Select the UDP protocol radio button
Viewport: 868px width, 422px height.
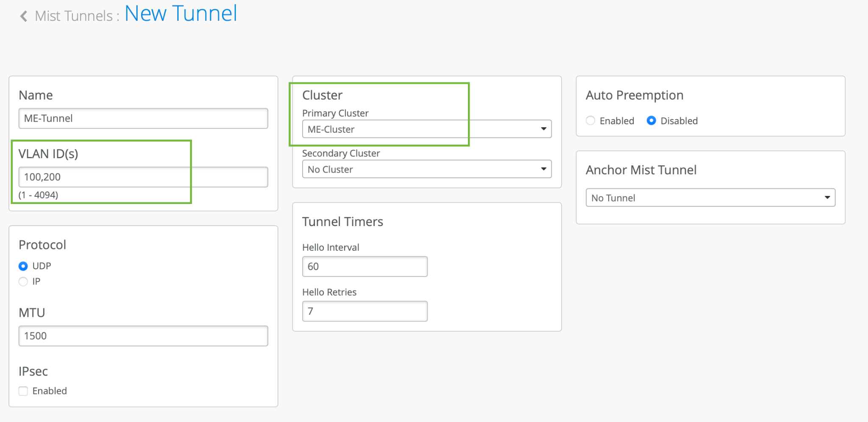tap(23, 266)
